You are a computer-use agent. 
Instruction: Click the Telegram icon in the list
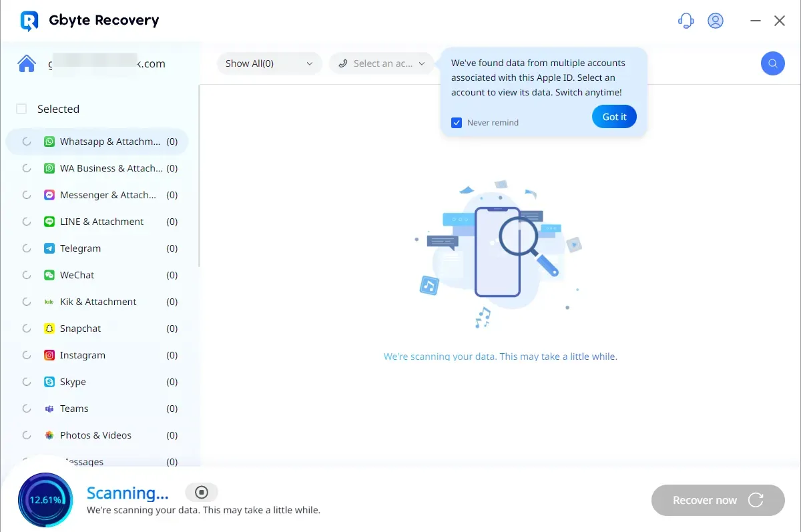pos(49,248)
